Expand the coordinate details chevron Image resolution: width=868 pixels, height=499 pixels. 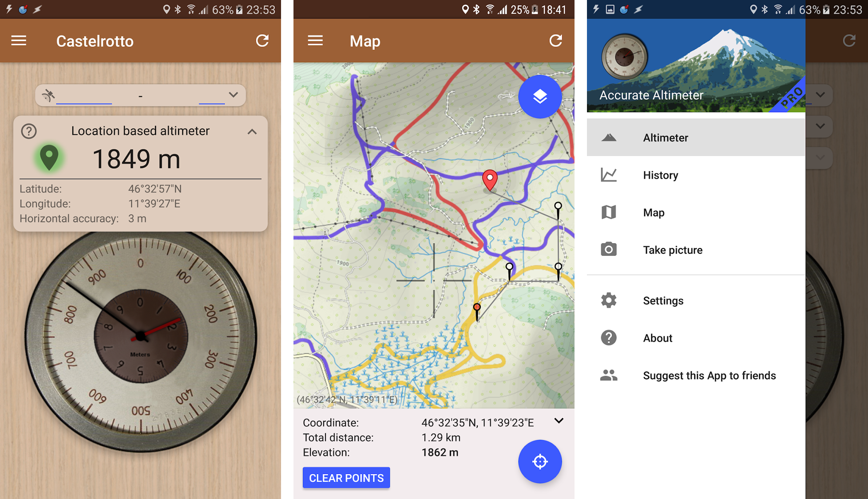(x=560, y=423)
